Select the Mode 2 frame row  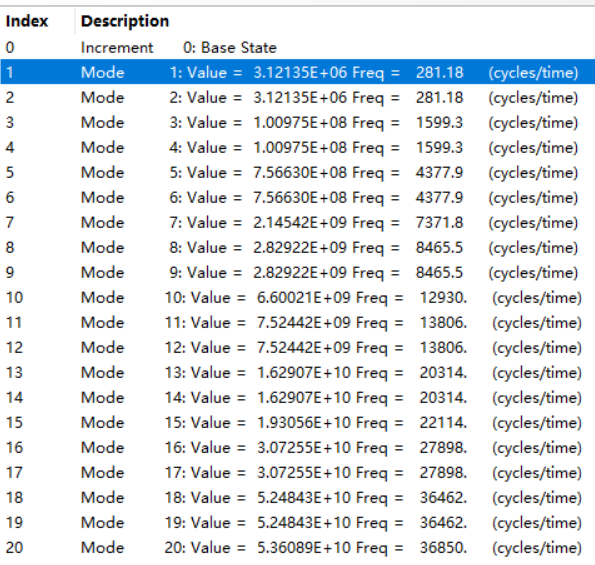coord(298,97)
